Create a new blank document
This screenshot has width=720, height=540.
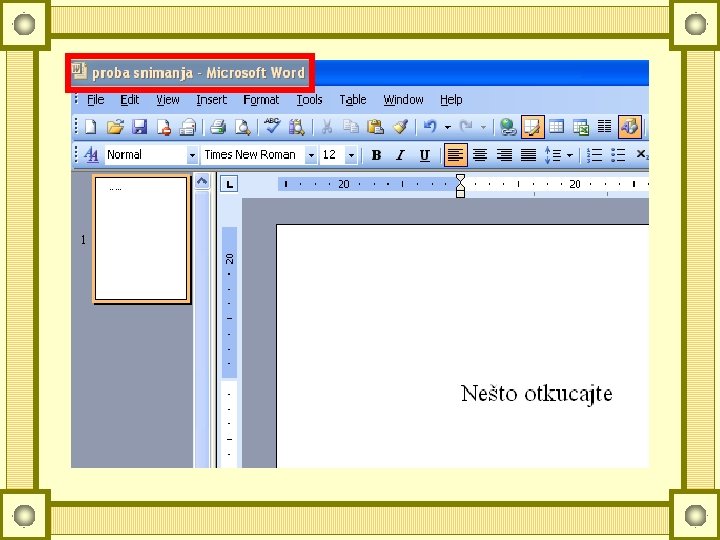[91, 127]
